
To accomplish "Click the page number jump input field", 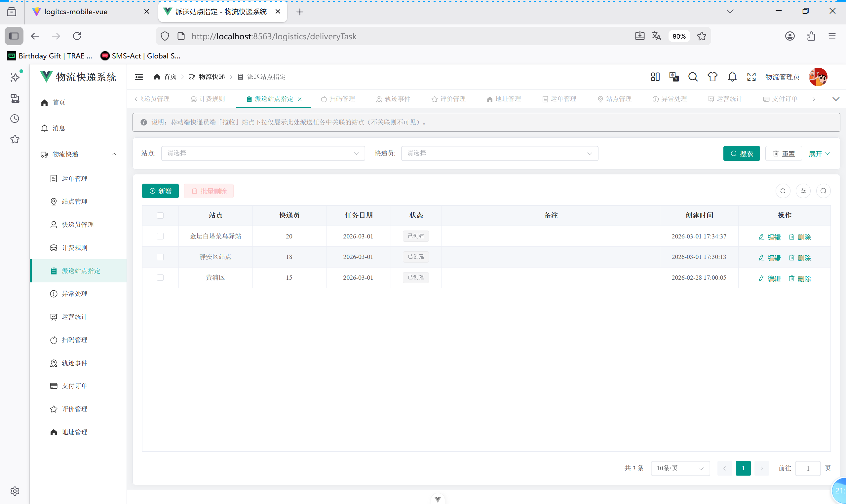I will pos(808,468).
